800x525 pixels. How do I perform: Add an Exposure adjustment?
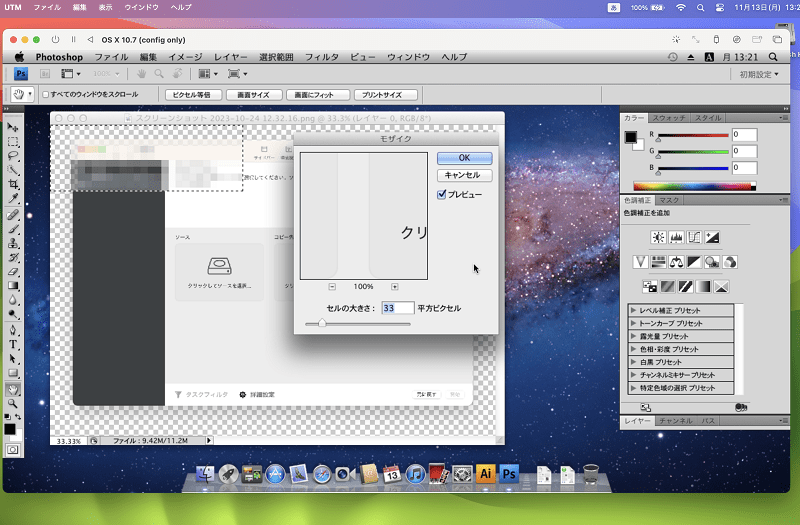712,237
